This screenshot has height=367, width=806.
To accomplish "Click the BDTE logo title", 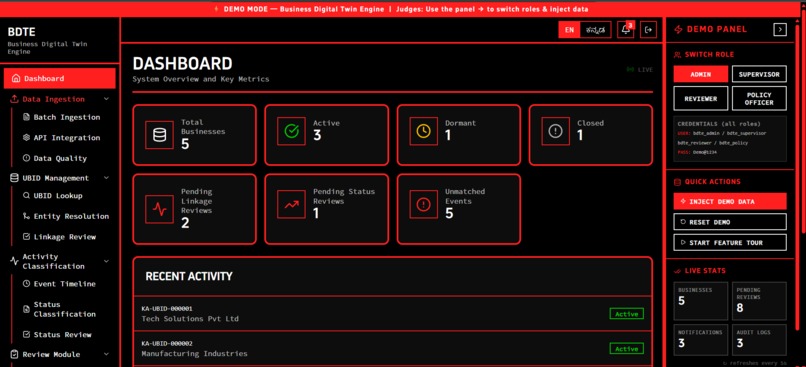I will coord(22,32).
